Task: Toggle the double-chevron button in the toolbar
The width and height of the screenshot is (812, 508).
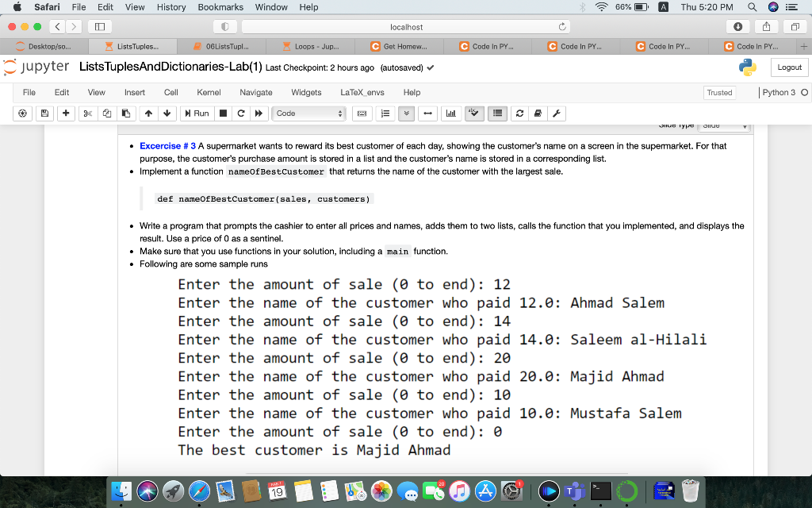Action: [x=407, y=113]
